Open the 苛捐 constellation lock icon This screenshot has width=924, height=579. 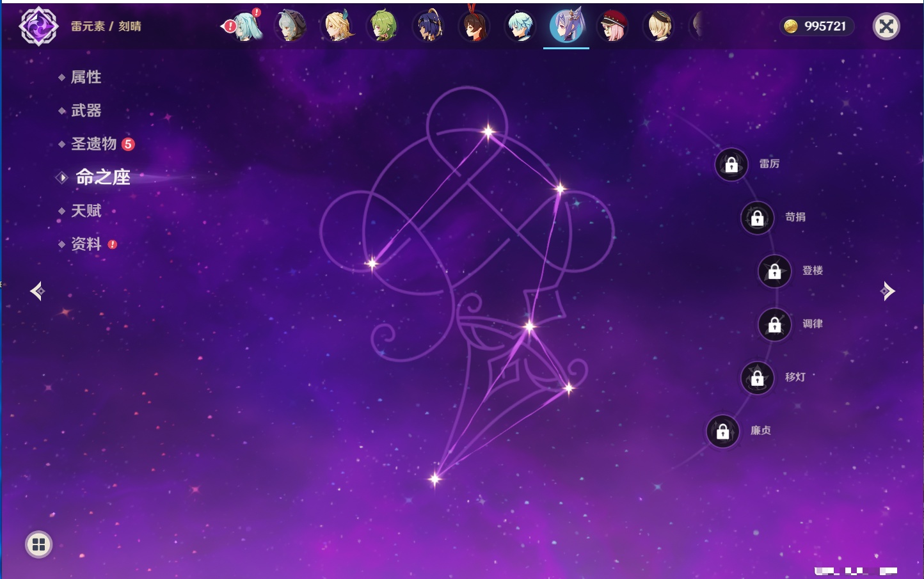[x=758, y=218]
